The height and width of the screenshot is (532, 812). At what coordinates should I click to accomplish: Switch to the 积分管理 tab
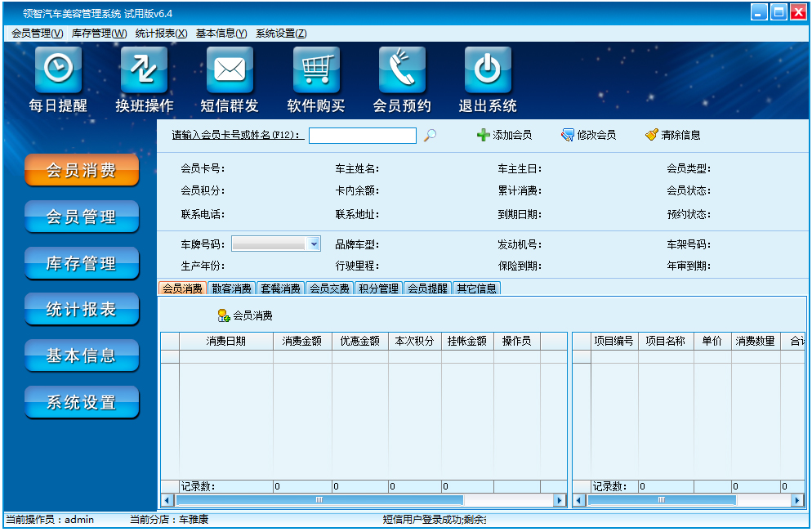[x=378, y=288]
